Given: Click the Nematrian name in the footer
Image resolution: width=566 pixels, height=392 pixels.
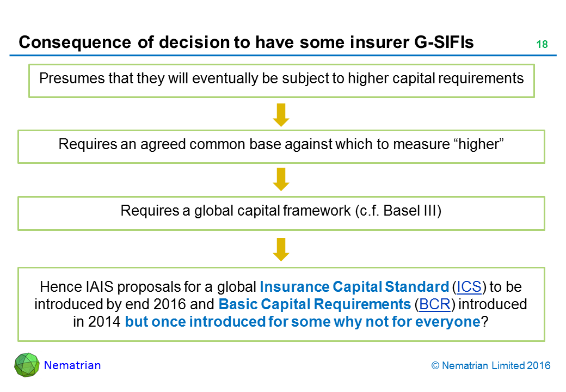Looking at the screenshot, I should tap(72, 365).
